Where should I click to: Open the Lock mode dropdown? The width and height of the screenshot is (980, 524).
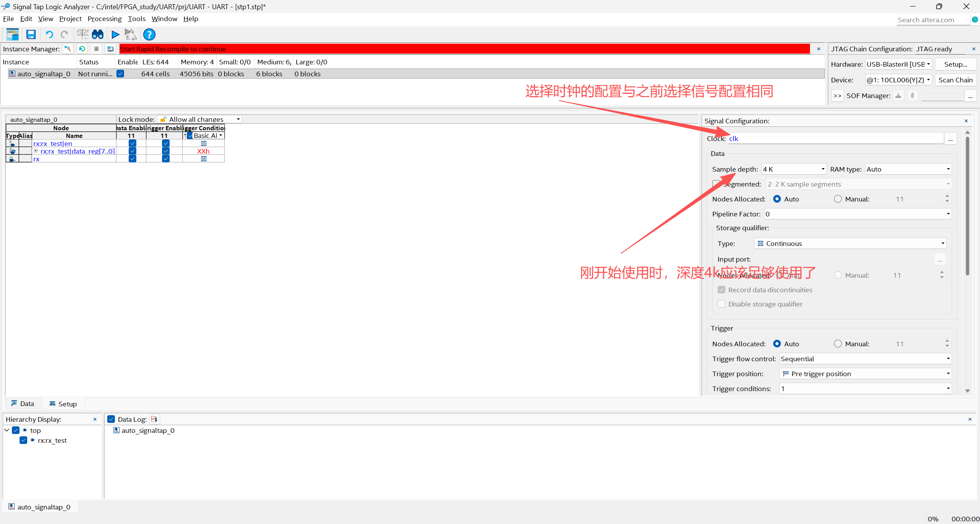(200, 119)
